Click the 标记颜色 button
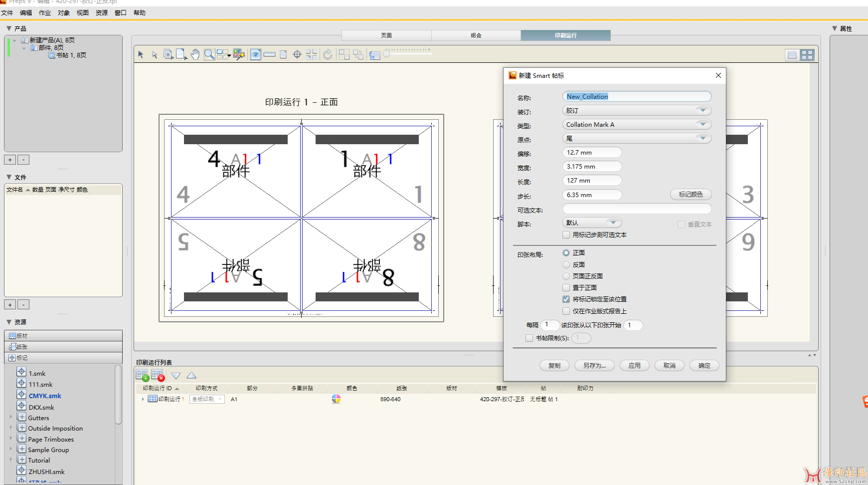This screenshot has width=868, height=485. pos(691,194)
